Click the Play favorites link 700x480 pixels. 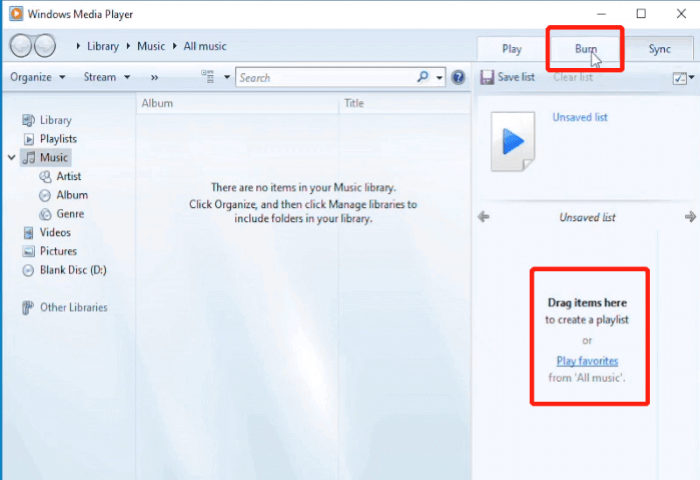[587, 360]
